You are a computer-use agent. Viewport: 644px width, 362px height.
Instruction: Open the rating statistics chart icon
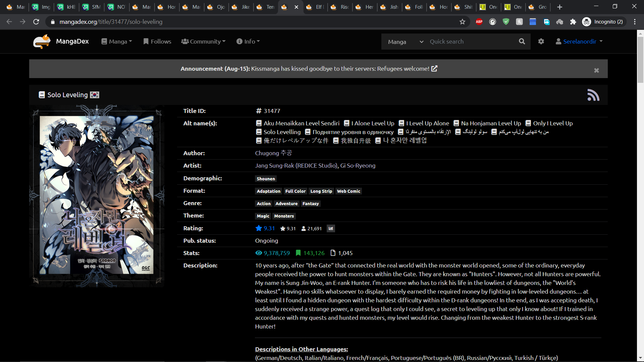[331, 229]
